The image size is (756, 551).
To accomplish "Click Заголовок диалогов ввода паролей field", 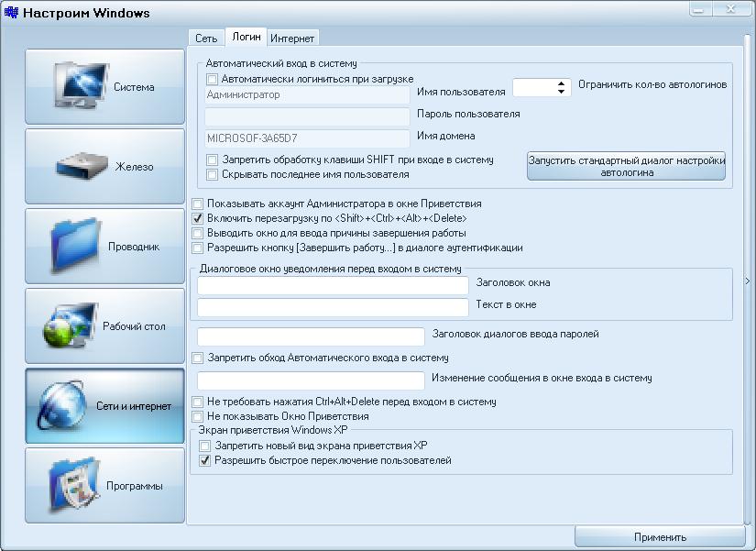I will tap(311, 336).
